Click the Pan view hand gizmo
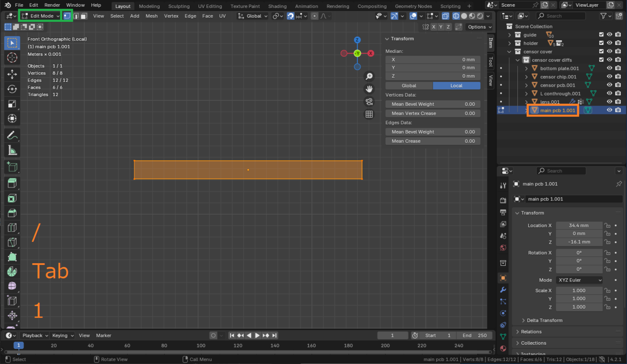Viewport: 627px width, 364px height. tap(369, 89)
